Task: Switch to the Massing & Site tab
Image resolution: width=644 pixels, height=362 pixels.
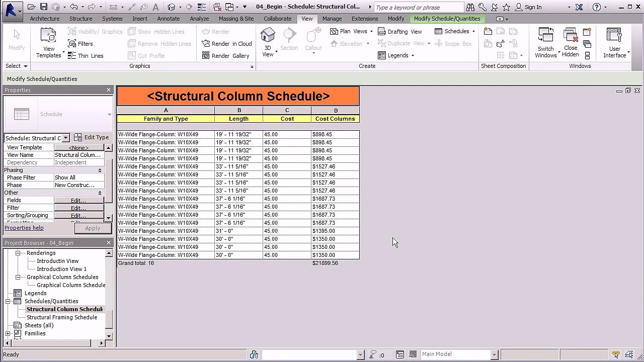Action: click(236, 19)
